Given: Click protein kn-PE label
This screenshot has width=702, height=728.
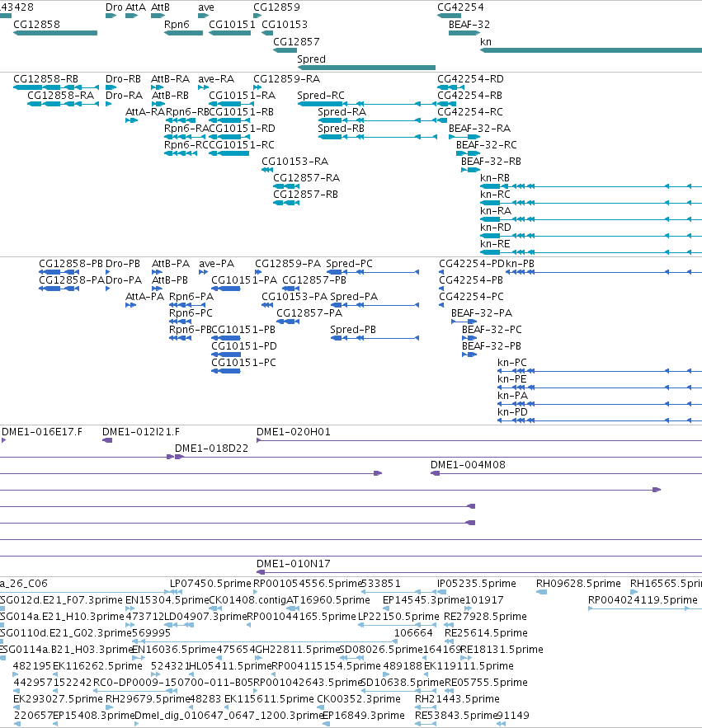Looking at the screenshot, I should 512,379.
